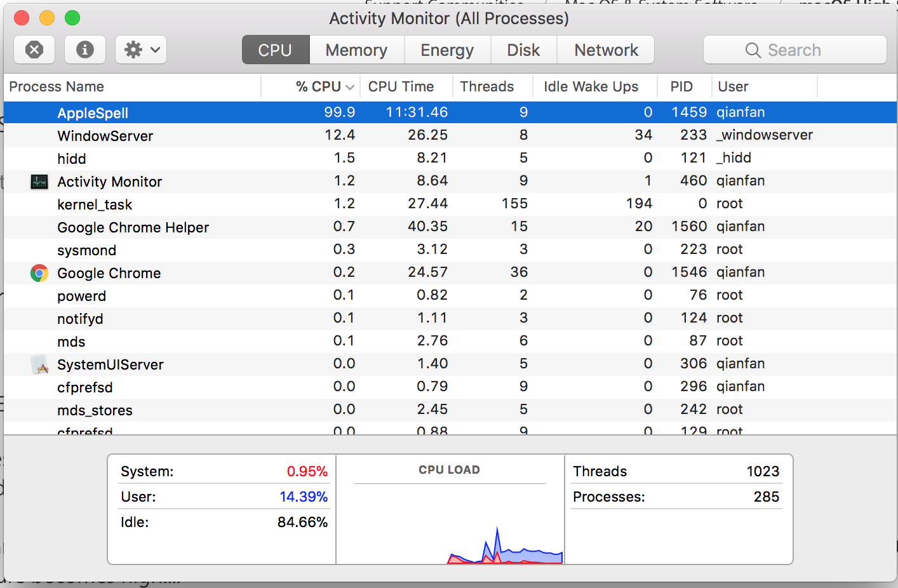Click the _windowserver user cell
Viewport: 898px width, 588px height.
765,135
